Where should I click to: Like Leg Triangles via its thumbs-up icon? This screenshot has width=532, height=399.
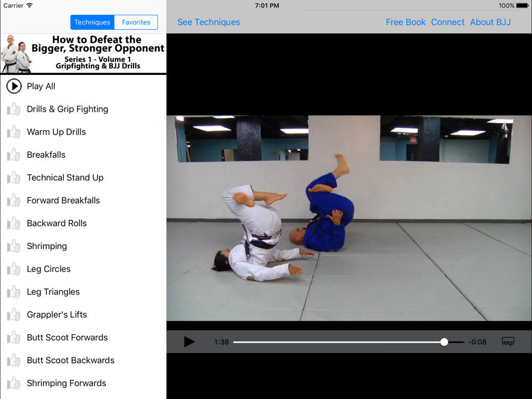[x=14, y=292]
